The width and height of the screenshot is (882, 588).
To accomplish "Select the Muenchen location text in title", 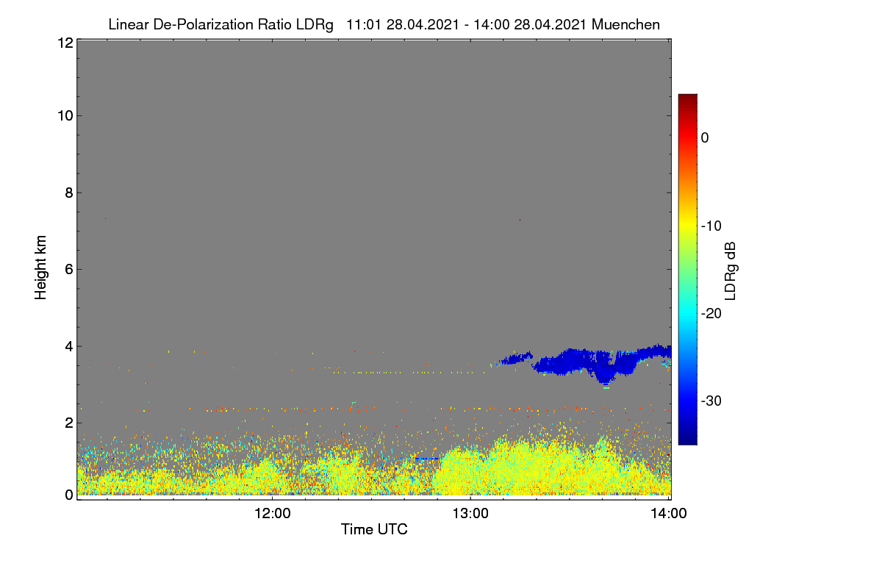I will (625, 24).
